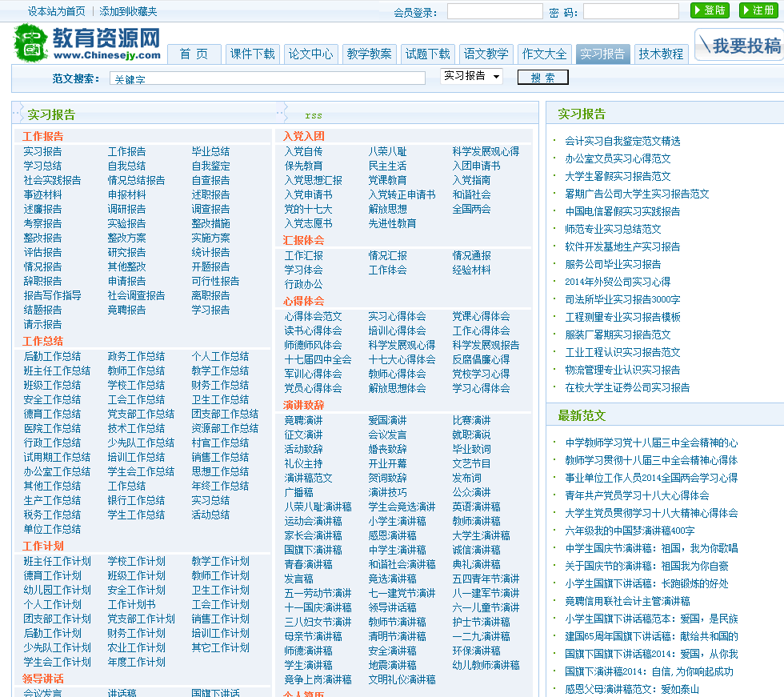Image resolution: width=784 pixels, height=697 pixels.
Task: Click the 行政办公 link
Action: (303, 285)
